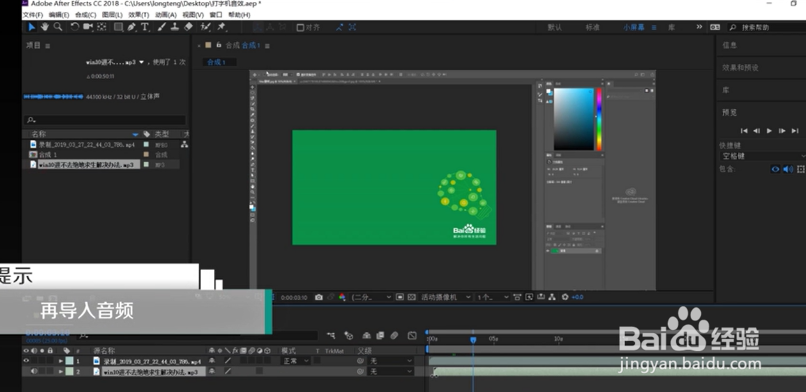806x392 pixels.
Task: Expand layer 2 properties triangle
Action: (x=61, y=371)
